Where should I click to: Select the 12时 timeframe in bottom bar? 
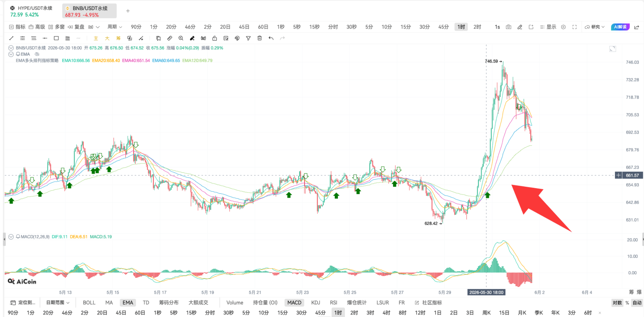[x=420, y=313]
